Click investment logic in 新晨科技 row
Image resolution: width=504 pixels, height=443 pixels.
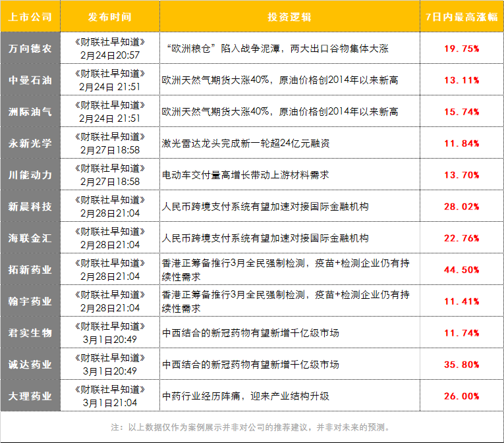click(x=266, y=207)
